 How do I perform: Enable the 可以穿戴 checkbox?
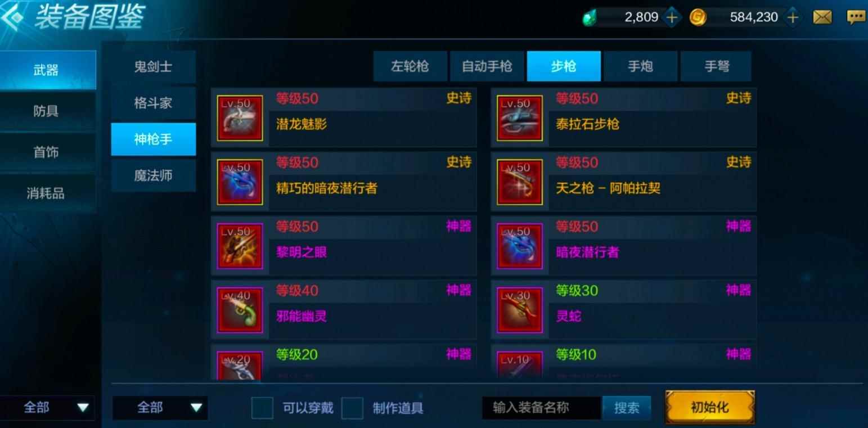[x=262, y=408]
